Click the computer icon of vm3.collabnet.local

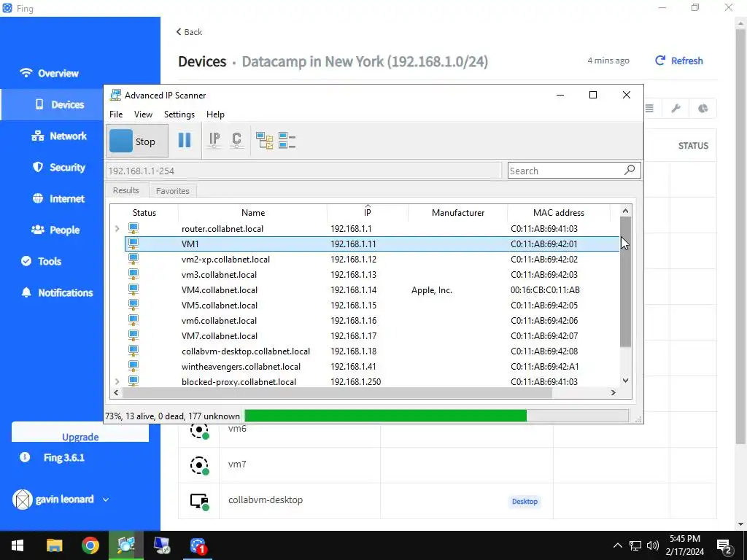coord(133,274)
